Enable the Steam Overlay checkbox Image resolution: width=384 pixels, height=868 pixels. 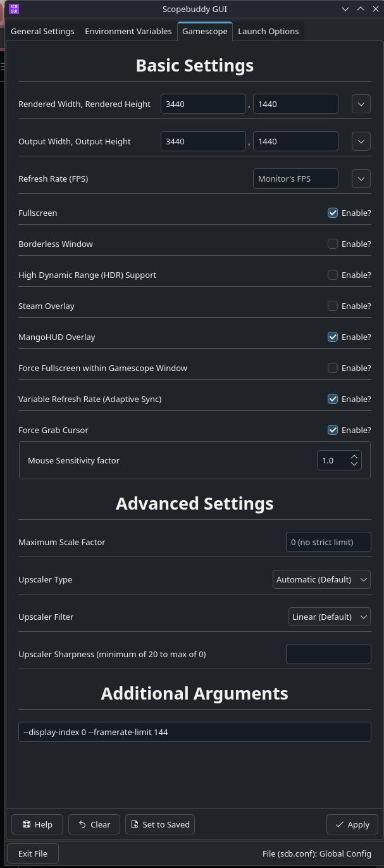[333, 306]
